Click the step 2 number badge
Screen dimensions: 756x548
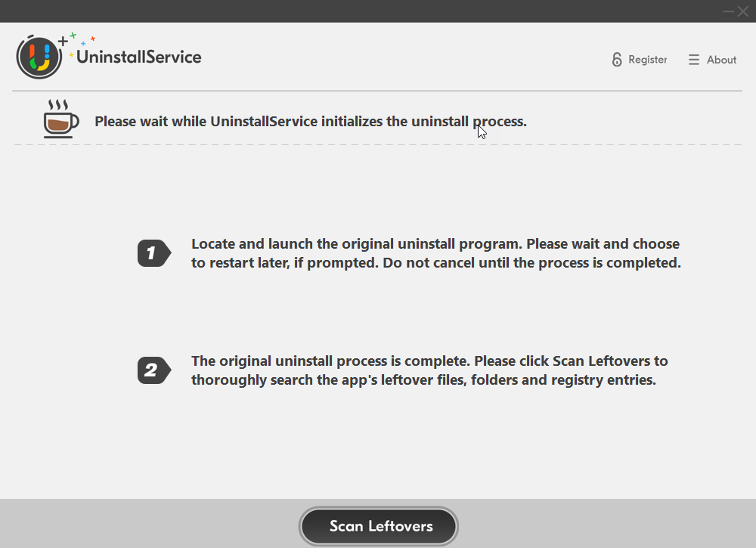(x=154, y=370)
